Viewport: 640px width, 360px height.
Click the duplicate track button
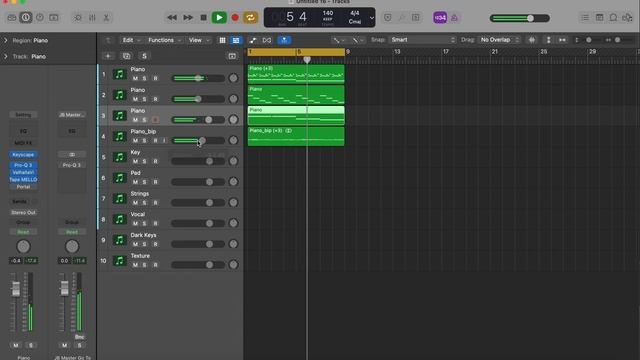(127, 56)
